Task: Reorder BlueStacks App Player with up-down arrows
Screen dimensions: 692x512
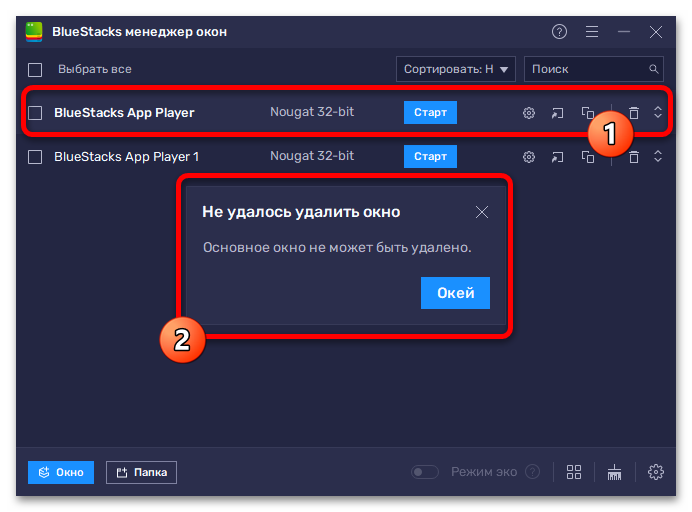Action: coord(658,112)
